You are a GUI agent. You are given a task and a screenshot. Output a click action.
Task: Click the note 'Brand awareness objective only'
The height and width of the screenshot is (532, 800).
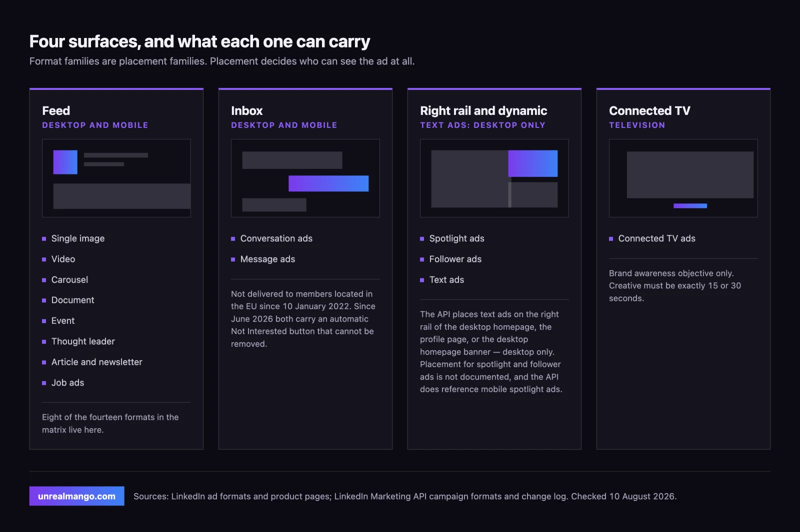[675, 286]
